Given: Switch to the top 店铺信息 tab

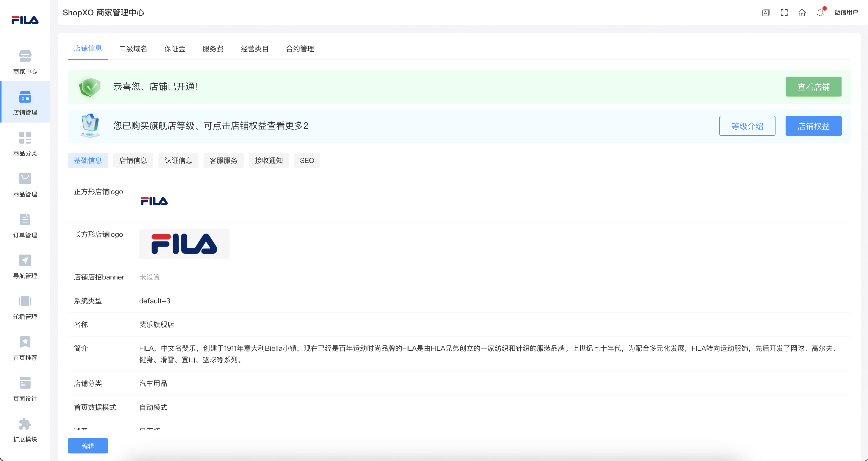Looking at the screenshot, I should [88, 48].
